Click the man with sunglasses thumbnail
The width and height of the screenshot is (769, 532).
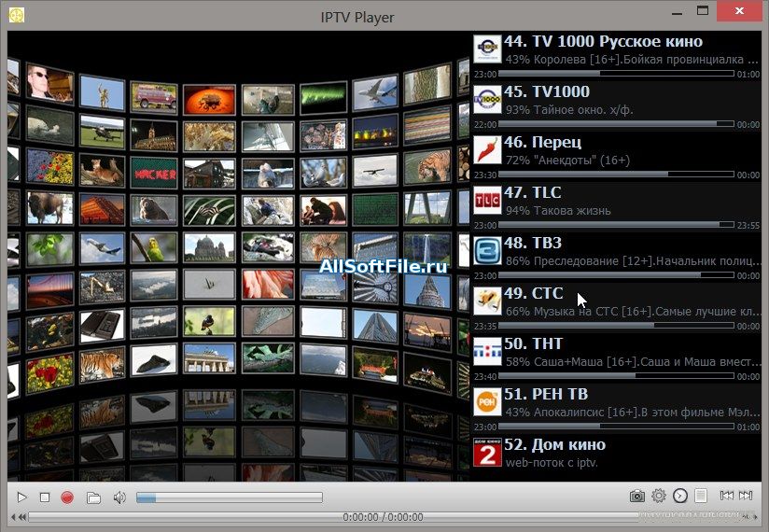(49, 83)
